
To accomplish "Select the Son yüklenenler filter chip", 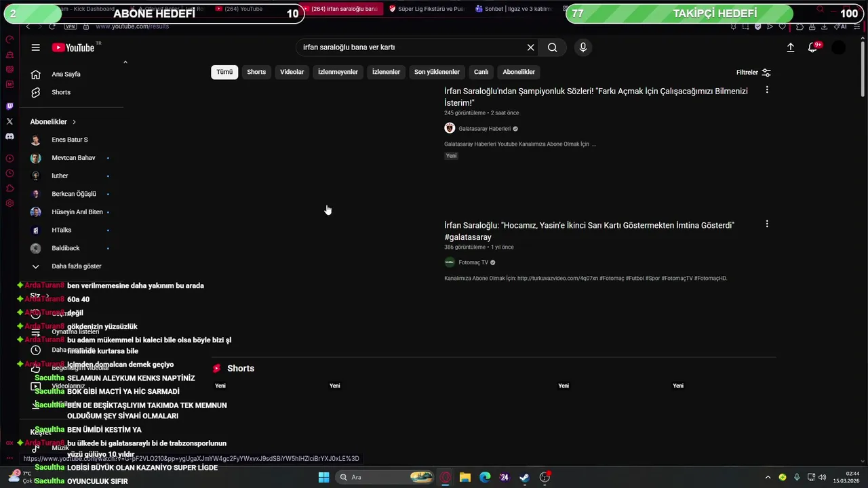I will point(437,72).
